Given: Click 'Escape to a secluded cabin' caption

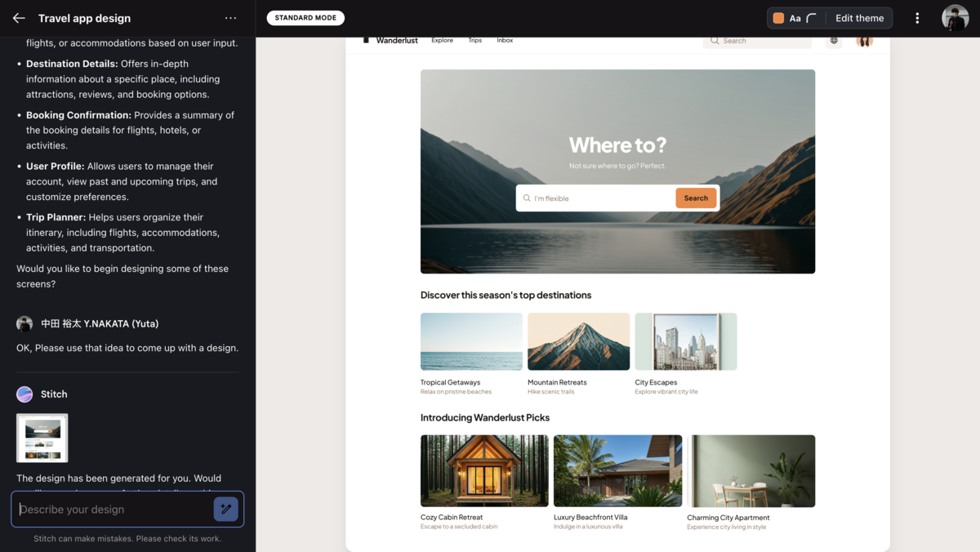Looking at the screenshot, I should pos(459,527).
